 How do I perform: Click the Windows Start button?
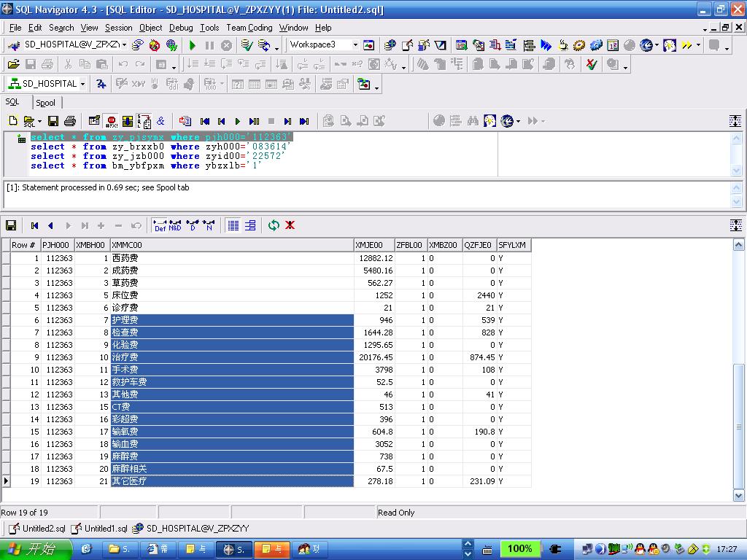pyautogui.click(x=33, y=549)
